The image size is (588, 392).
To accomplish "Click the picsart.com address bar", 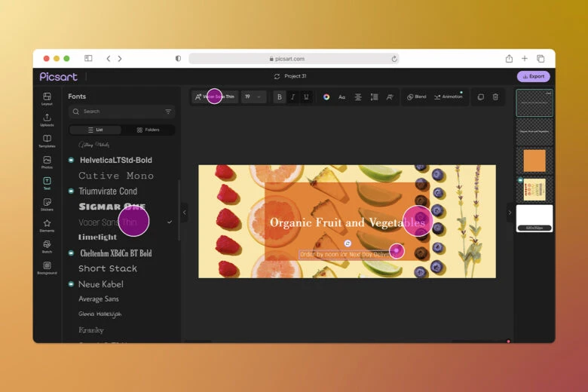I will point(294,59).
